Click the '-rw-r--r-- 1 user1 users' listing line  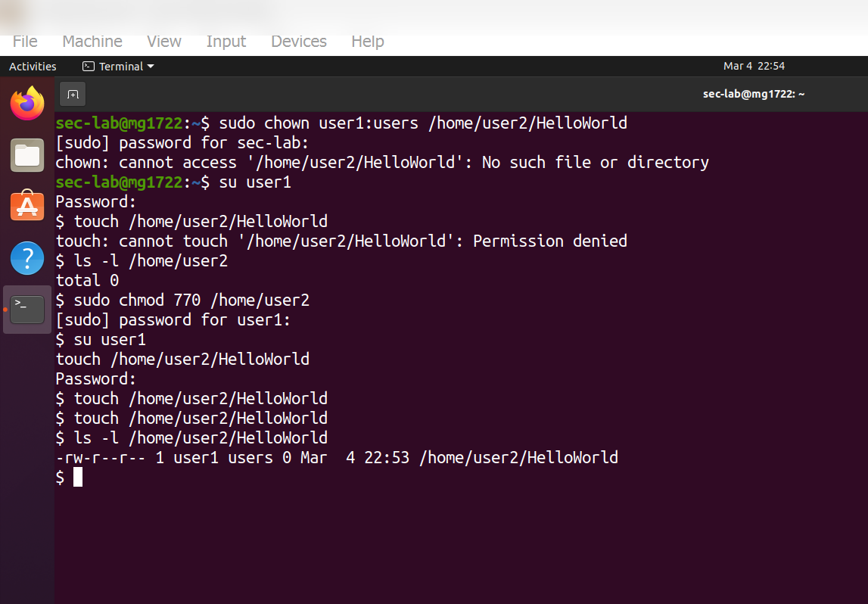pyautogui.click(x=337, y=457)
